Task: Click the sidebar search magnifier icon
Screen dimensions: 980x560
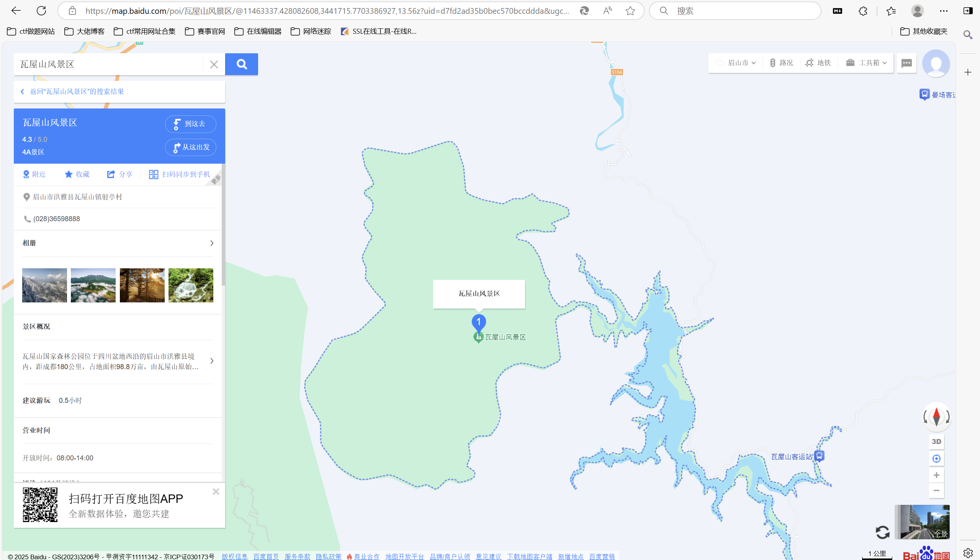Action: [968, 35]
